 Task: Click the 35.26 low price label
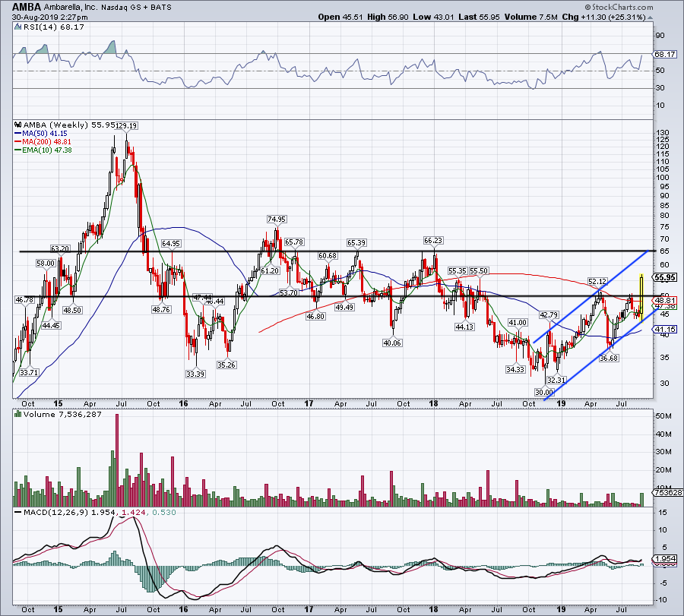[x=226, y=365]
